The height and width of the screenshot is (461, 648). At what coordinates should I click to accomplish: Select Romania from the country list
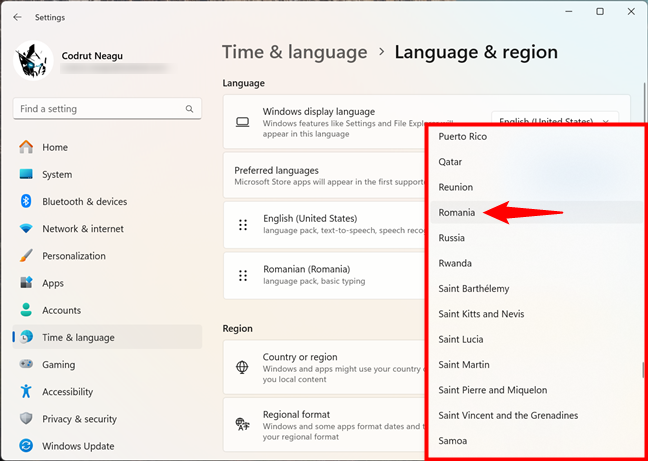point(536,213)
